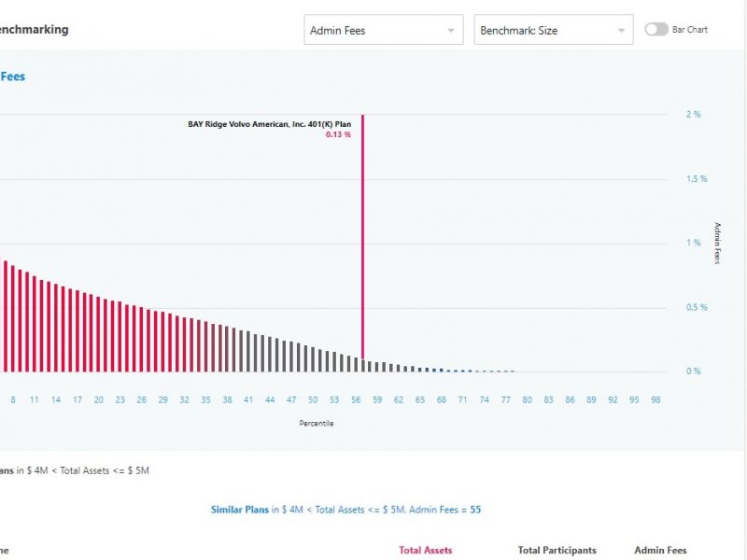Sort by Total Assets column header
Viewport: 747px width, 560px height.
click(x=425, y=550)
